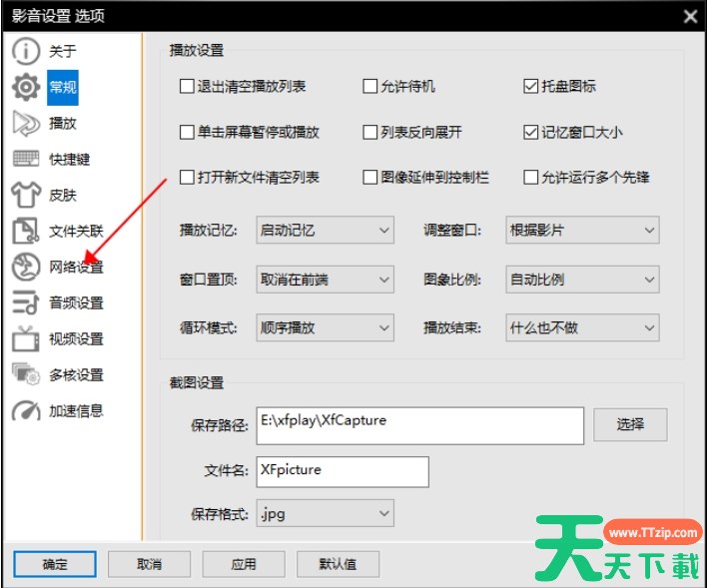The image size is (707, 588).
Task: Open the 快捷键 settings tab
Action: [70, 159]
